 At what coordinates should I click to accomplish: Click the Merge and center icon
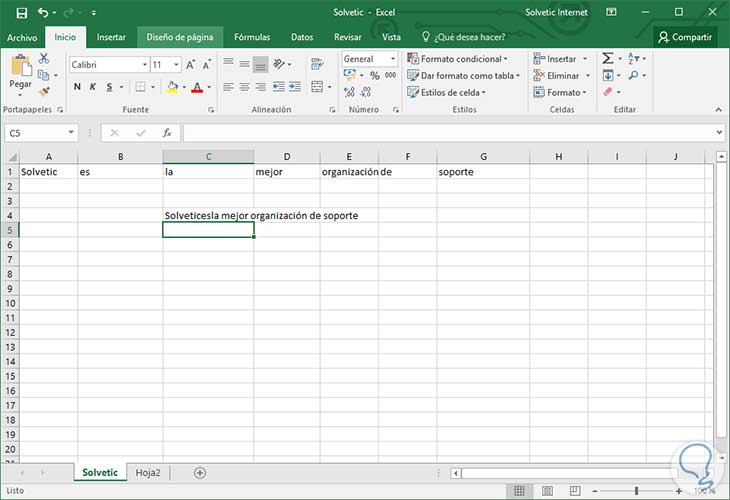(x=317, y=87)
